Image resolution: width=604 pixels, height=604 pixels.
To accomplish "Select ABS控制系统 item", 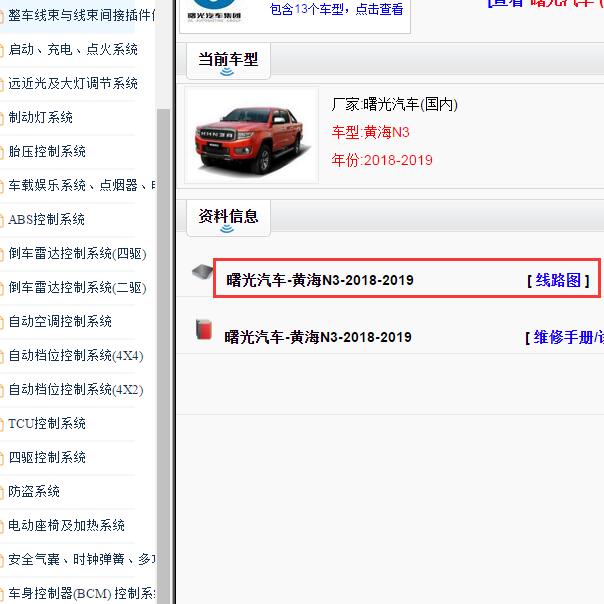I will (x=46, y=219).
